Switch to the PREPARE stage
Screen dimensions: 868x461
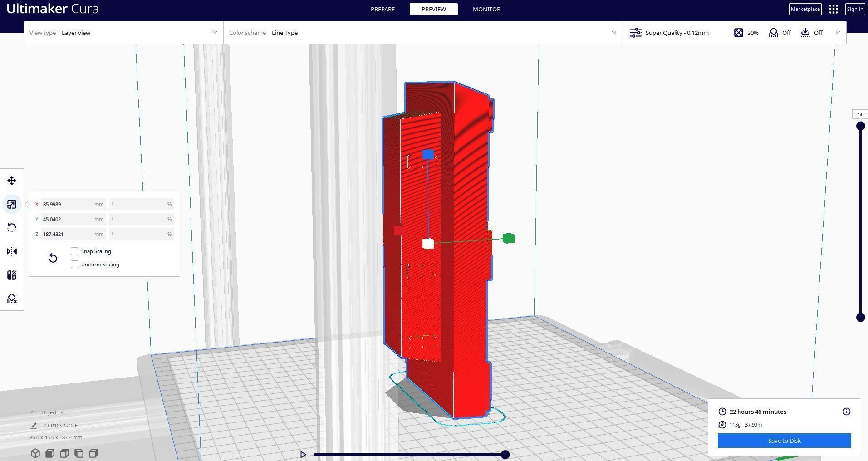coord(383,9)
